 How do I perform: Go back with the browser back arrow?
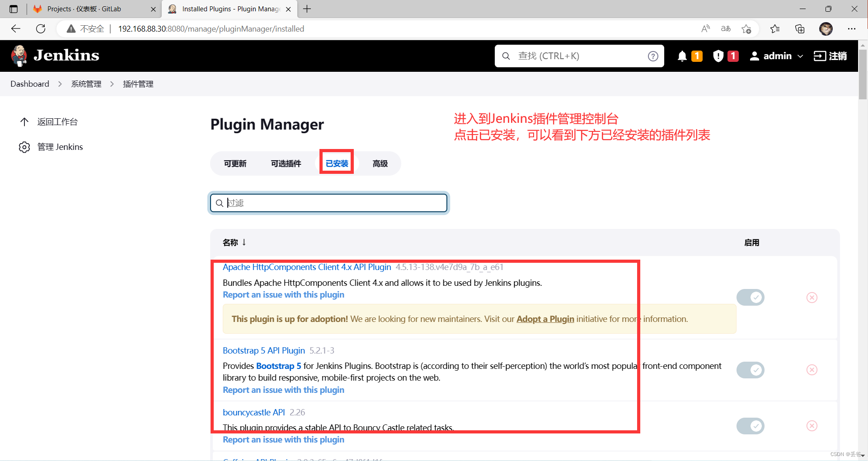coord(16,29)
